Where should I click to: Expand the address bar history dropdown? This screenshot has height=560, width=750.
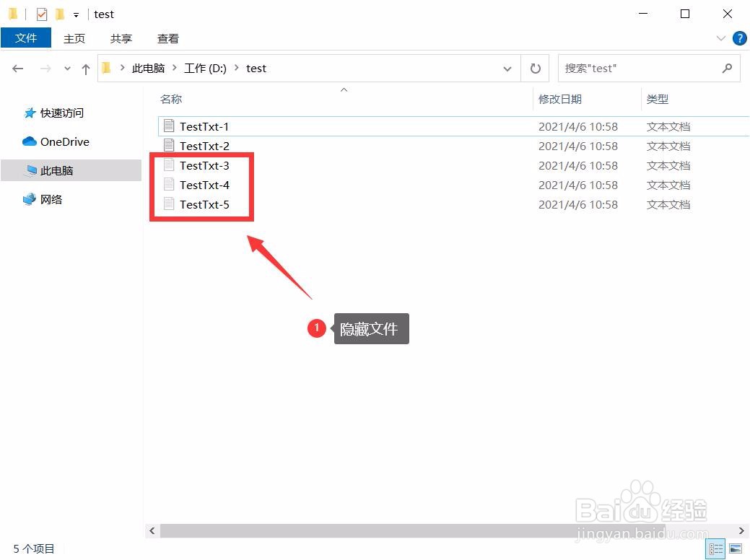click(507, 68)
